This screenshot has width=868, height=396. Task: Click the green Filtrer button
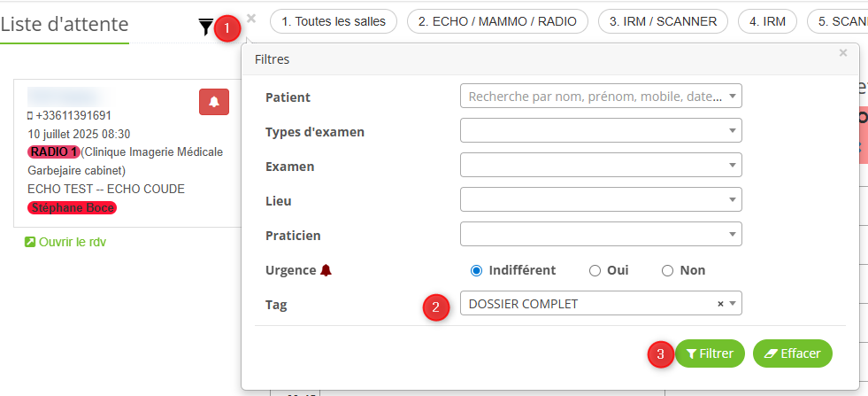(x=710, y=353)
